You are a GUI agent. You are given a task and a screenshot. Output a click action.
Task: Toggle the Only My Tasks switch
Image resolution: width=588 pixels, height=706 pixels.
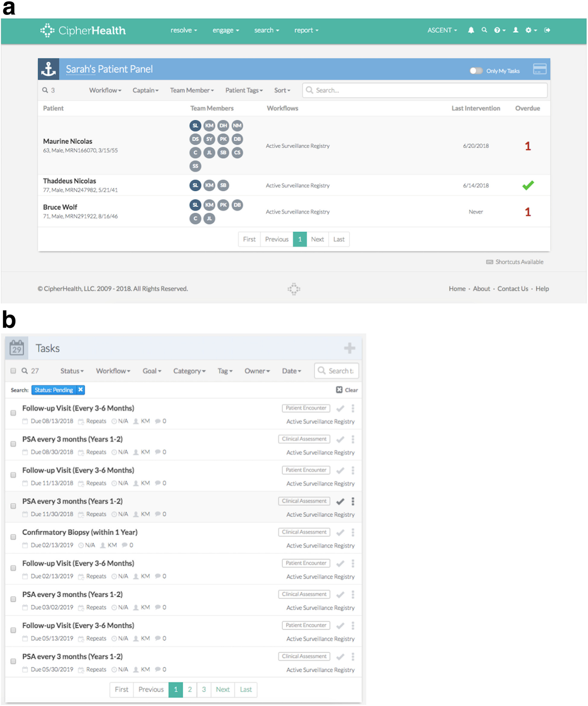(x=476, y=70)
